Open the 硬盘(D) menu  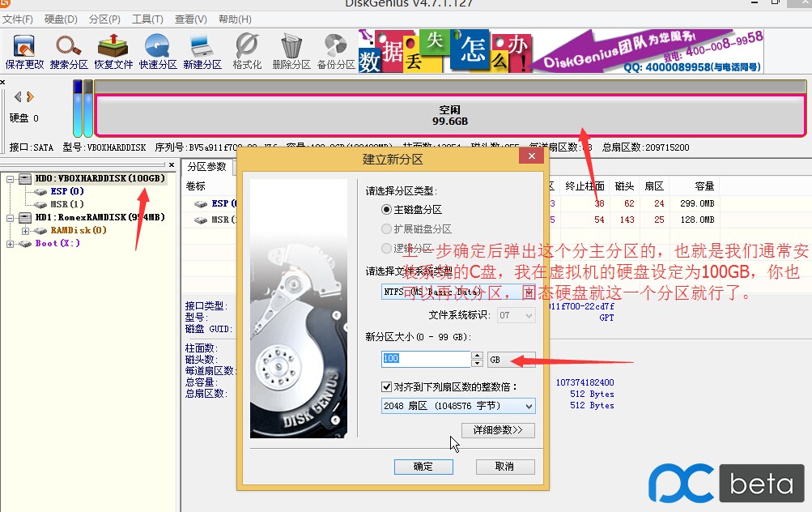point(61,19)
